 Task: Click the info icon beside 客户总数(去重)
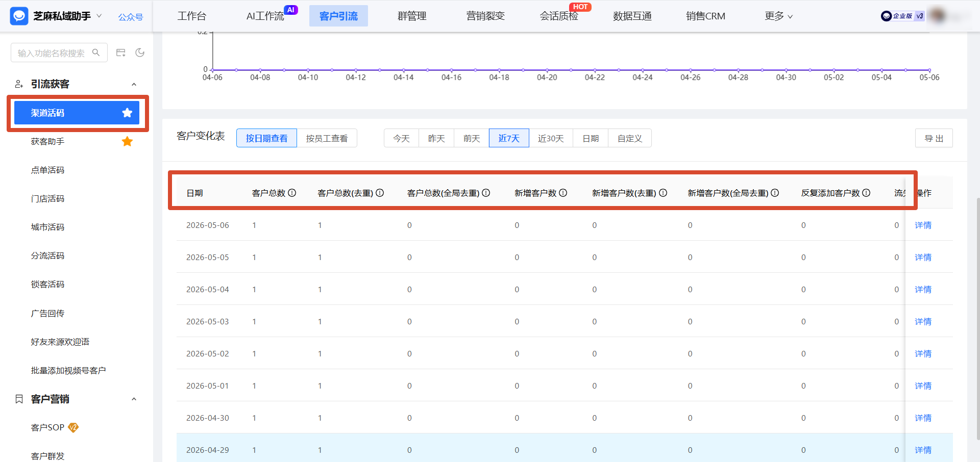(x=380, y=193)
